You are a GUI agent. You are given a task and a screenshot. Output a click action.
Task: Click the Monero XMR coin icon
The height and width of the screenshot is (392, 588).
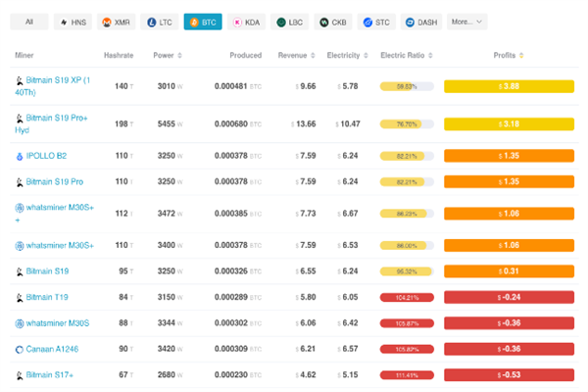(x=107, y=23)
